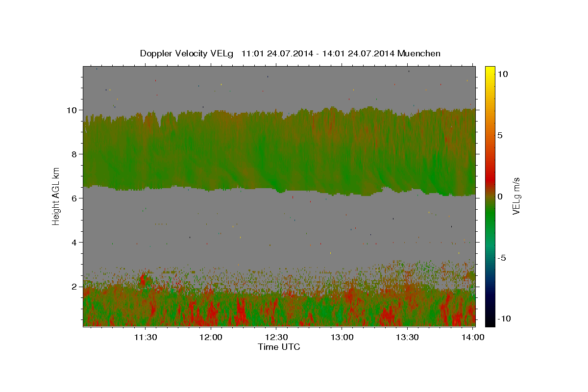This screenshot has width=588, height=392.
Task: Click the 13:30 time tick label
Action: coord(407,337)
